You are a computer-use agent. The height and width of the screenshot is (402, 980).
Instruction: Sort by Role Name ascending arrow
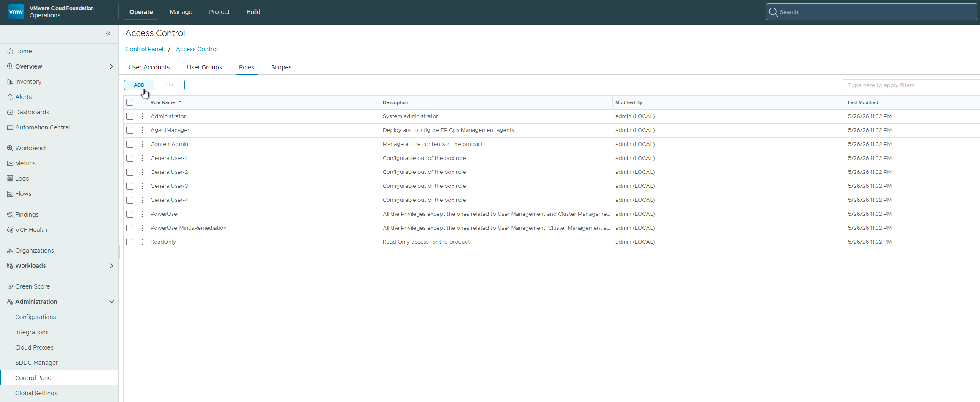coord(180,102)
